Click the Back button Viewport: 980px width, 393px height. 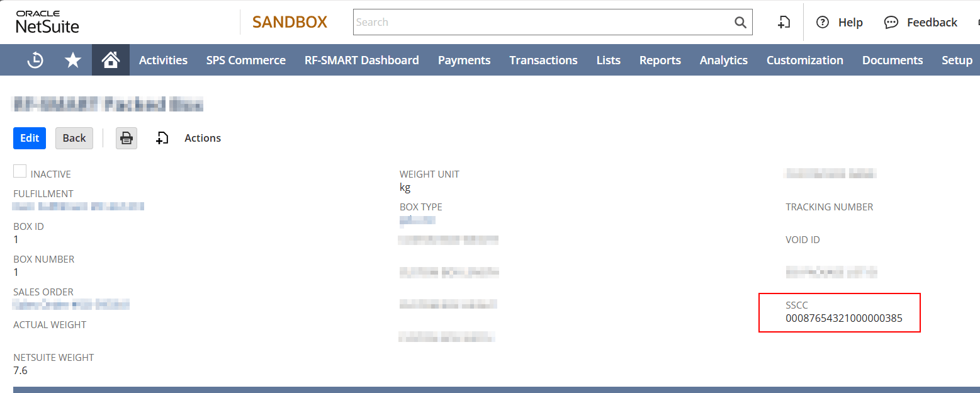click(x=74, y=138)
